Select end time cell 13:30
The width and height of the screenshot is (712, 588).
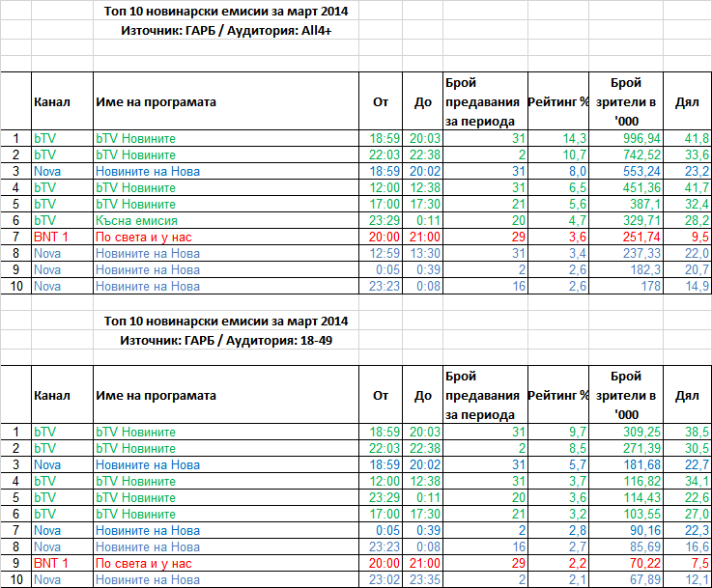[x=424, y=253]
